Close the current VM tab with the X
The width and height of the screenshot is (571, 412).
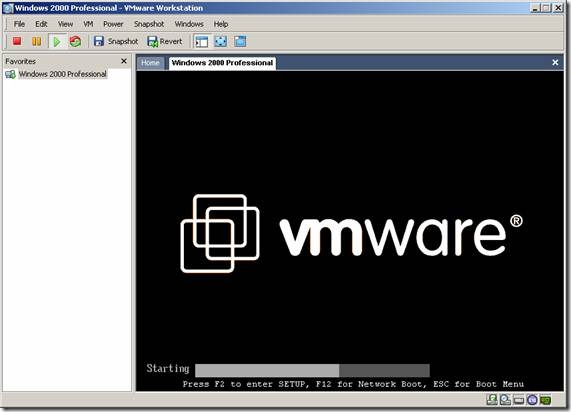555,62
